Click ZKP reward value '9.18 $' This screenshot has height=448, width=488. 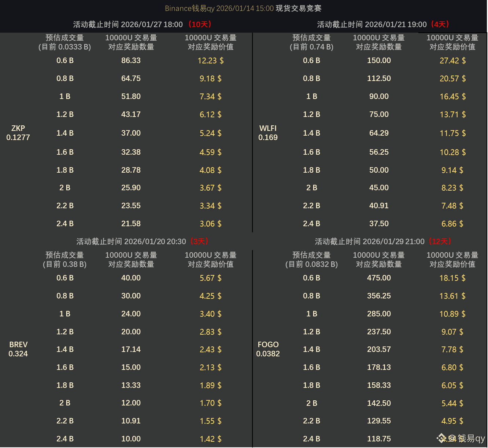click(x=211, y=78)
